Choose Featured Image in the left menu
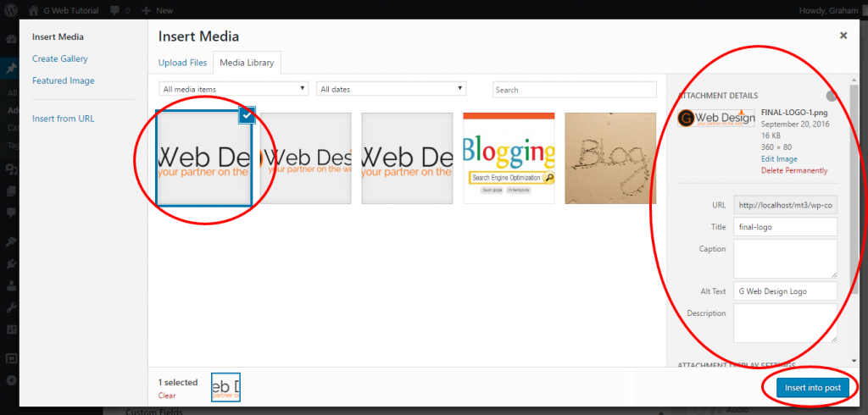The height and width of the screenshot is (415, 868). pyautogui.click(x=63, y=80)
